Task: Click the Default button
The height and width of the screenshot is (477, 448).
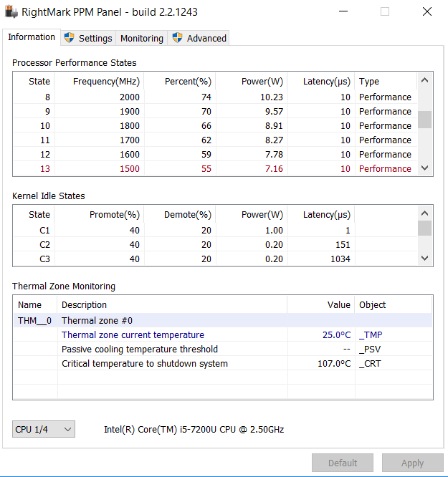Action: 343,463
